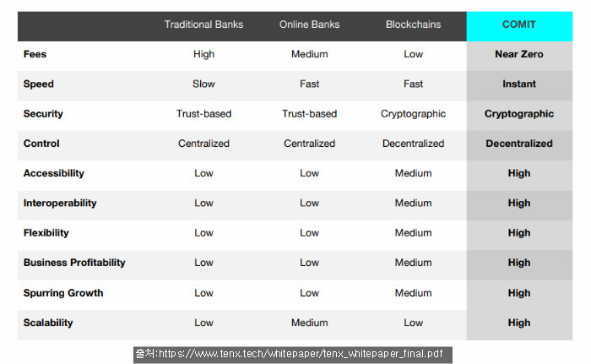591x364 pixels.
Task: Select the Instant cell in Speed row
Action: (519, 84)
